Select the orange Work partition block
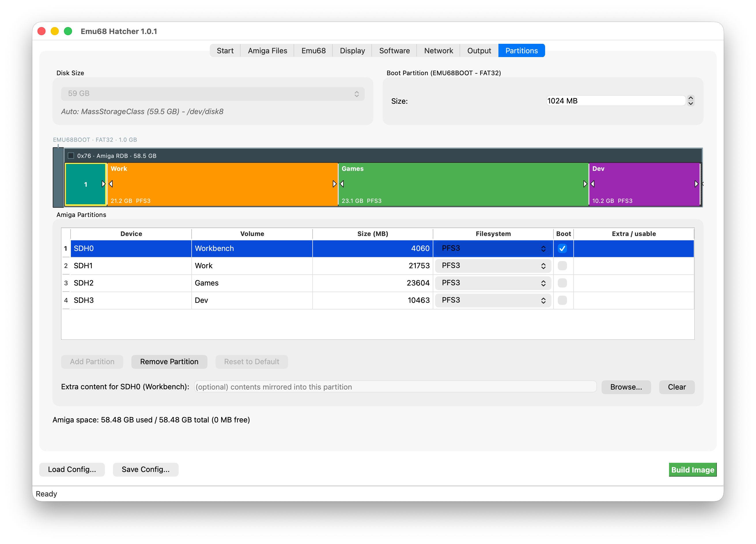The image size is (756, 544). tap(222, 184)
